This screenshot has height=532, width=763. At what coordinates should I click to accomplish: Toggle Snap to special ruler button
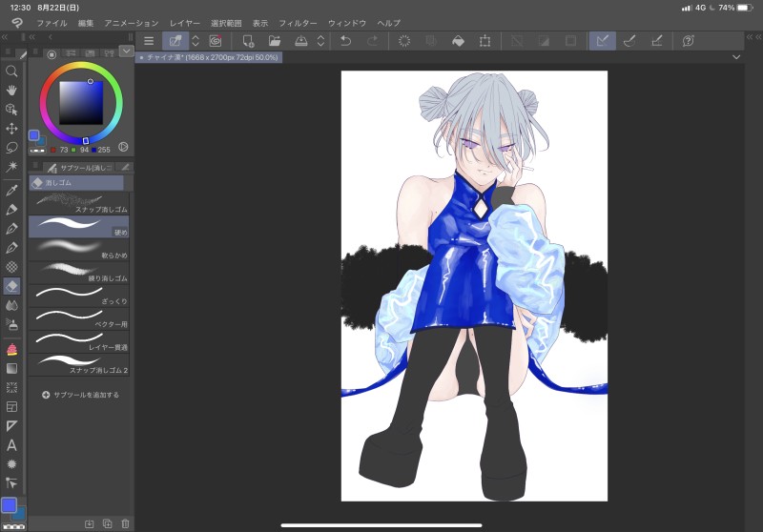(629, 41)
